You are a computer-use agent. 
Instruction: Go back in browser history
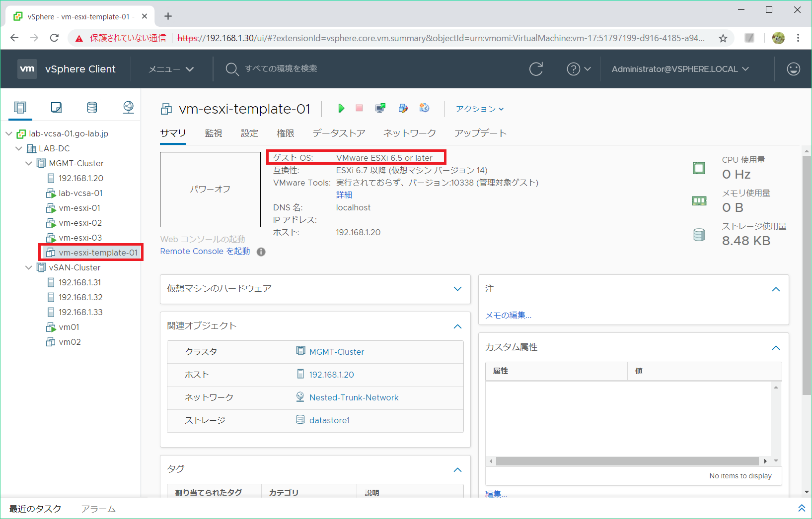coord(14,38)
